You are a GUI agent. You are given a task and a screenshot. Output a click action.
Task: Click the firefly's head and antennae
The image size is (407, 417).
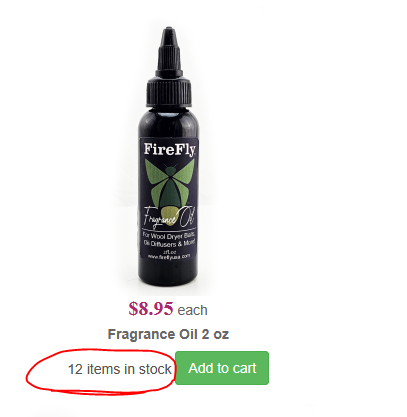169,170
